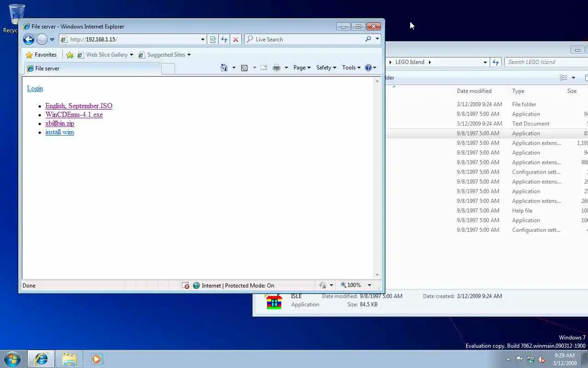Screen dimensions: 588x368
Task: Click the Search LEGO Island field
Action: (x=547, y=62)
